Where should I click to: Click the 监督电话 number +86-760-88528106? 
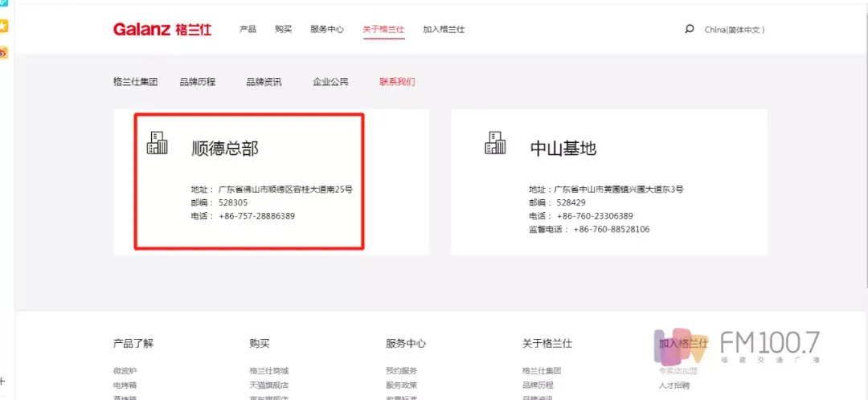(x=611, y=229)
